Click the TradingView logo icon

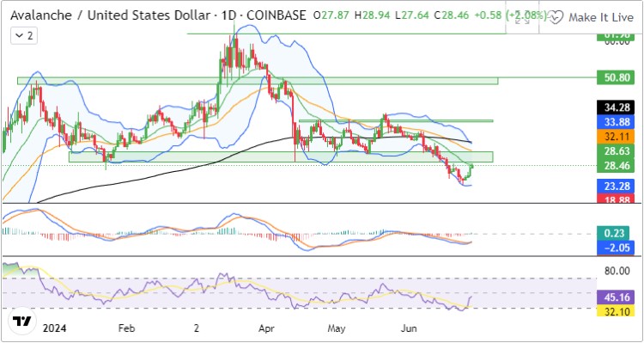click(22, 321)
